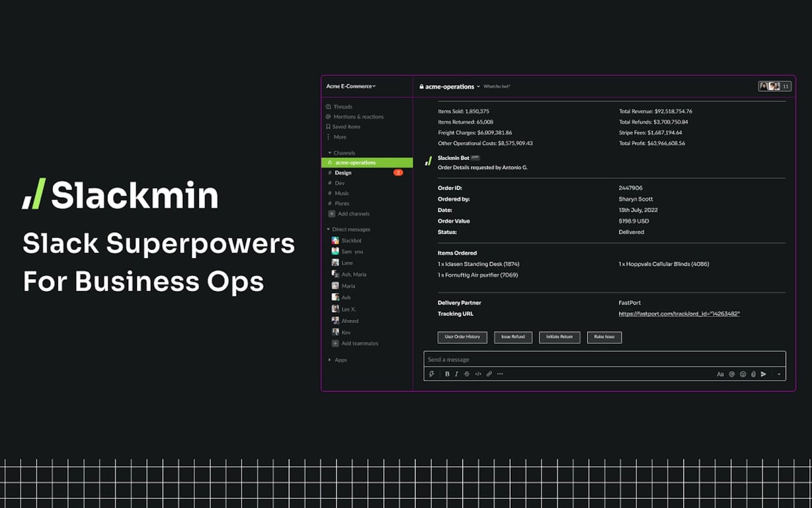Collapse the Channels section
The image size is (812, 508).
pyautogui.click(x=329, y=153)
